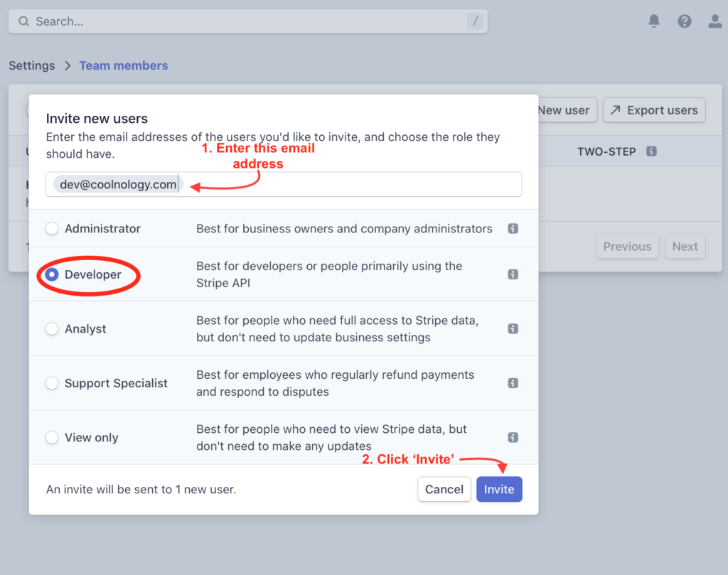Click the email addresses input field

tap(348, 185)
